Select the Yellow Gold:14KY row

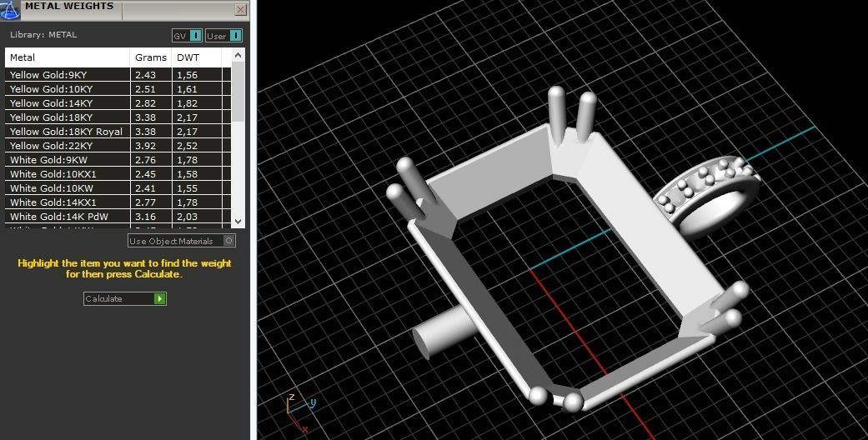(118, 103)
